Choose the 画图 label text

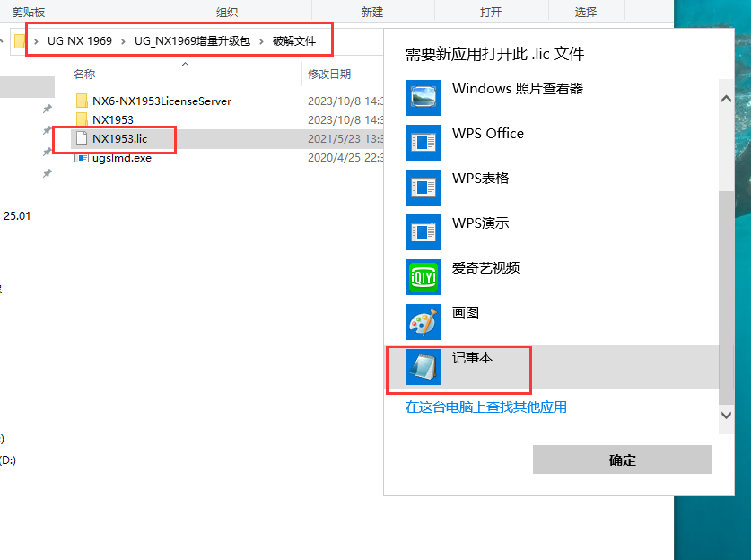[466, 313]
